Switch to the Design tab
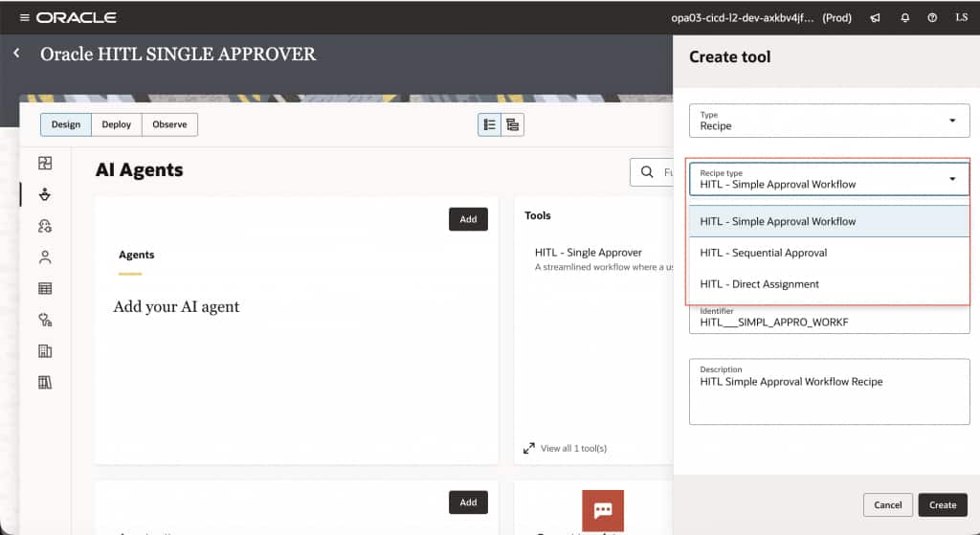Viewport: 980px width, 535px height. (66, 124)
